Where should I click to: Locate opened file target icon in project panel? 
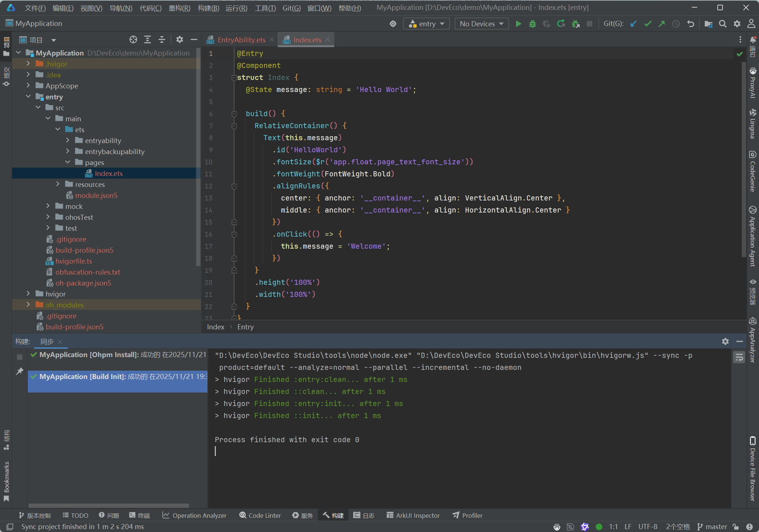click(x=133, y=40)
